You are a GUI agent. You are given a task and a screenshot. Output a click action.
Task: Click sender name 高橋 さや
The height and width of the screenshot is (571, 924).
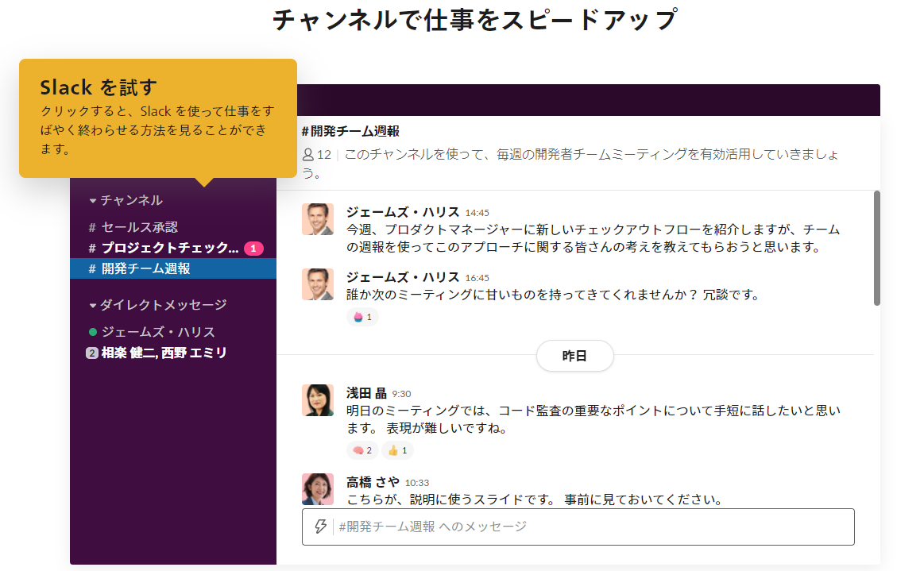(373, 482)
